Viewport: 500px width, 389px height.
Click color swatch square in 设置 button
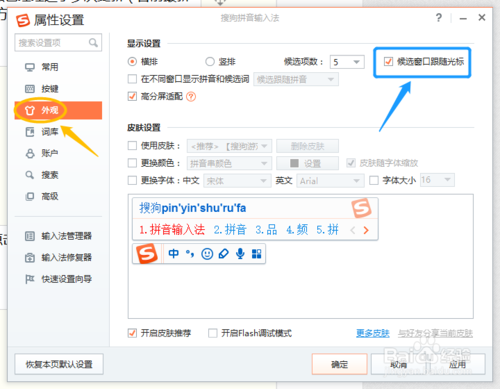[x=294, y=163]
